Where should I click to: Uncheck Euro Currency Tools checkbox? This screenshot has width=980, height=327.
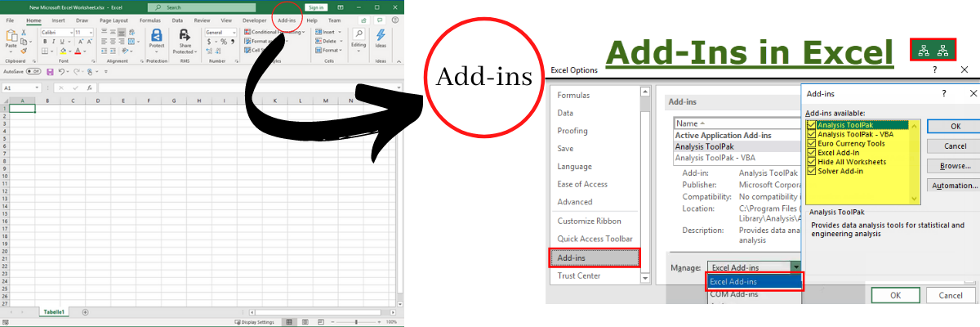812,143
